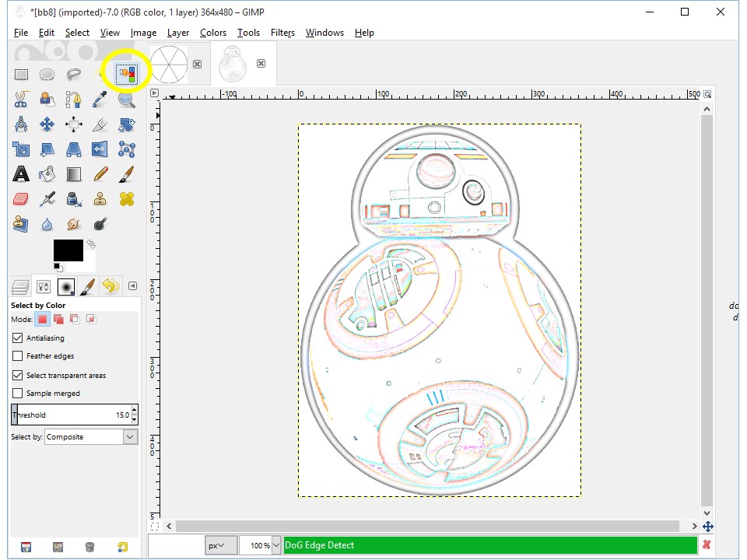This screenshot has height=560, width=747.
Task: Open the Filters menu
Action: click(282, 33)
